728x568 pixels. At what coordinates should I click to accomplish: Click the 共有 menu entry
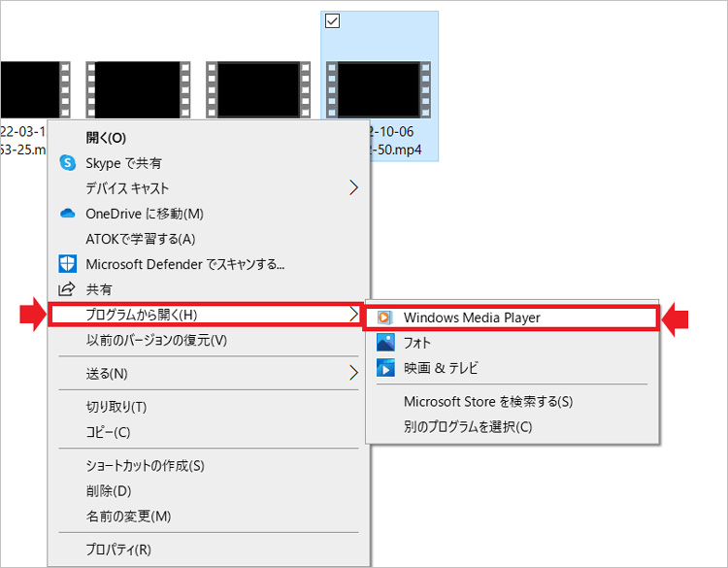point(209,289)
